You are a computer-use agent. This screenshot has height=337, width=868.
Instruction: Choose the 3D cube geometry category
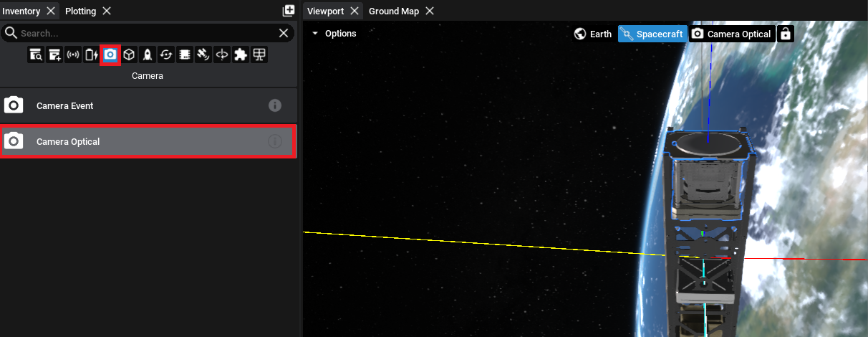pyautogui.click(x=129, y=54)
